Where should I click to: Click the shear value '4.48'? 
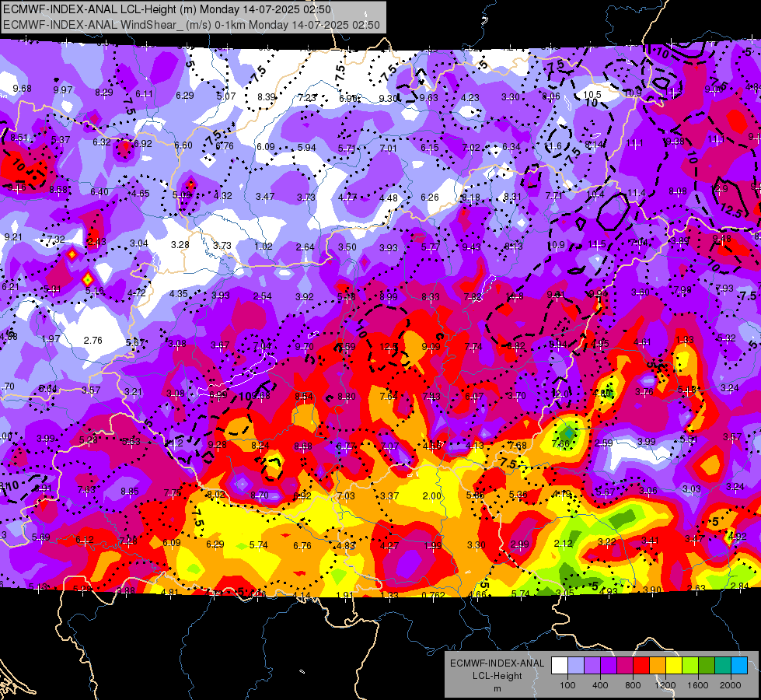[x=389, y=198]
